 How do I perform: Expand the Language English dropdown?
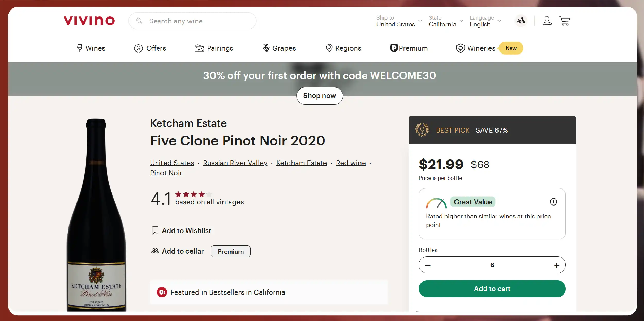[x=485, y=21]
